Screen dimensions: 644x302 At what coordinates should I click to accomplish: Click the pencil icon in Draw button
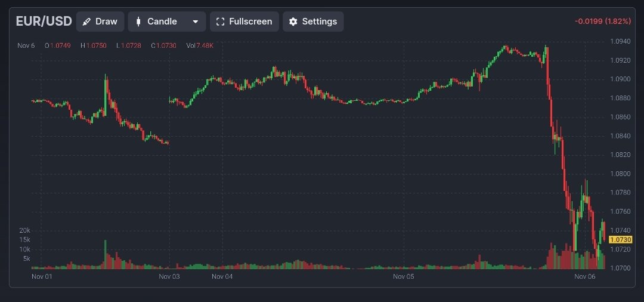tap(86, 21)
